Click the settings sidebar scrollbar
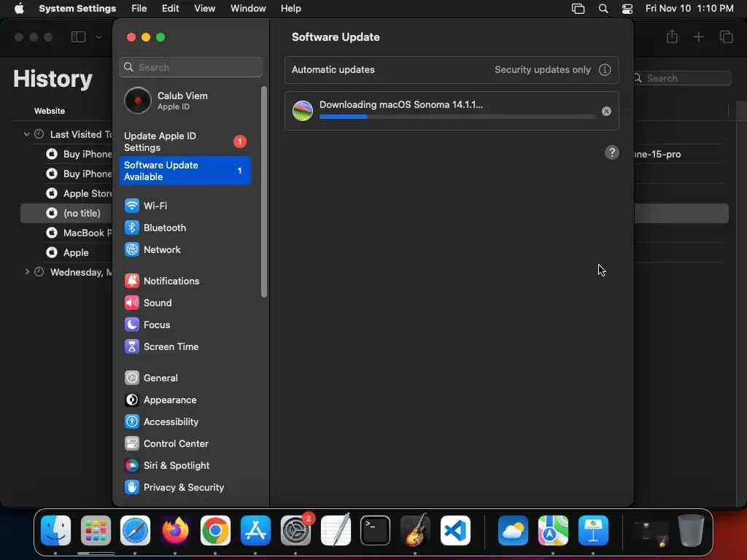The width and height of the screenshot is (747, 560). point(264,192)
